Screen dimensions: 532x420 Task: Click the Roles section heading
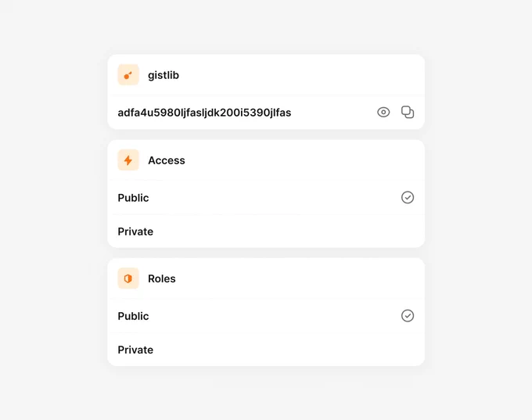coord(162,279)
